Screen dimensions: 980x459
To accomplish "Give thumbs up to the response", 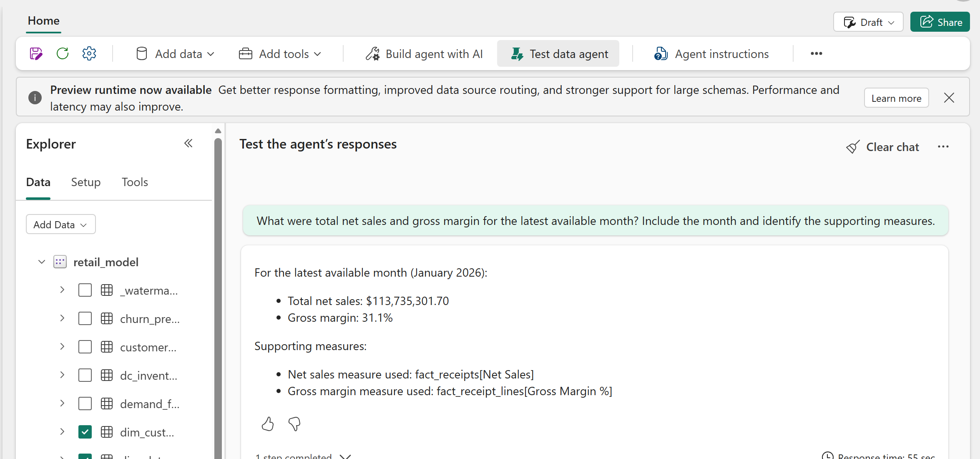I will [x=268, y=424].
